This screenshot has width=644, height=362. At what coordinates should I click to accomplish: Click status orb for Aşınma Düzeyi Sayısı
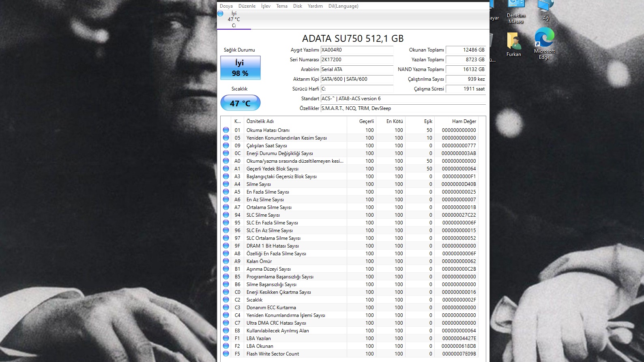[x=226, y=269]
